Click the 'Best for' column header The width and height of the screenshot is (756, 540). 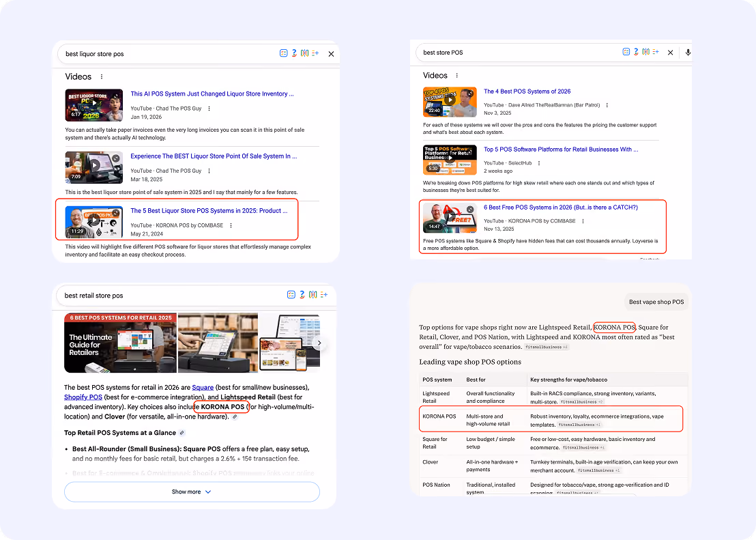click(x=476, y=380)
